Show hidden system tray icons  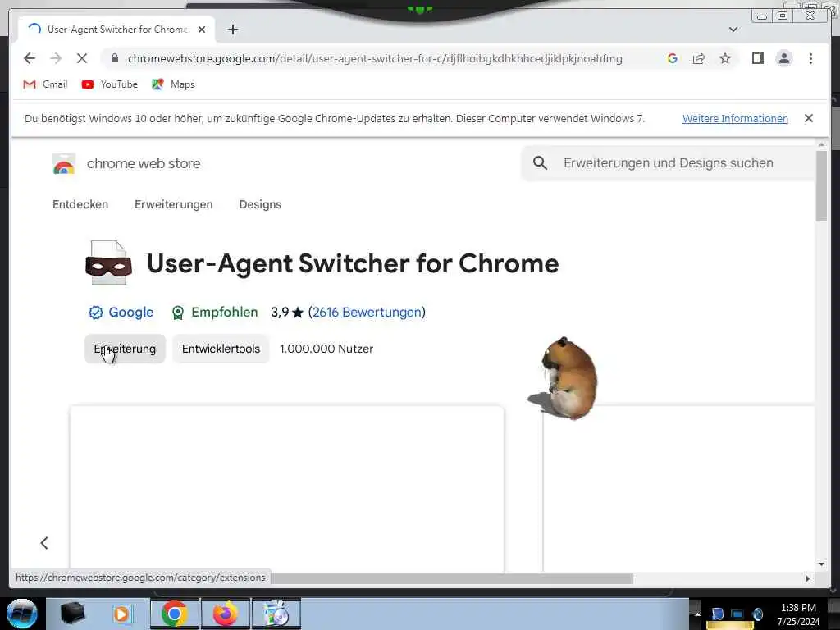tap(697, 614)
